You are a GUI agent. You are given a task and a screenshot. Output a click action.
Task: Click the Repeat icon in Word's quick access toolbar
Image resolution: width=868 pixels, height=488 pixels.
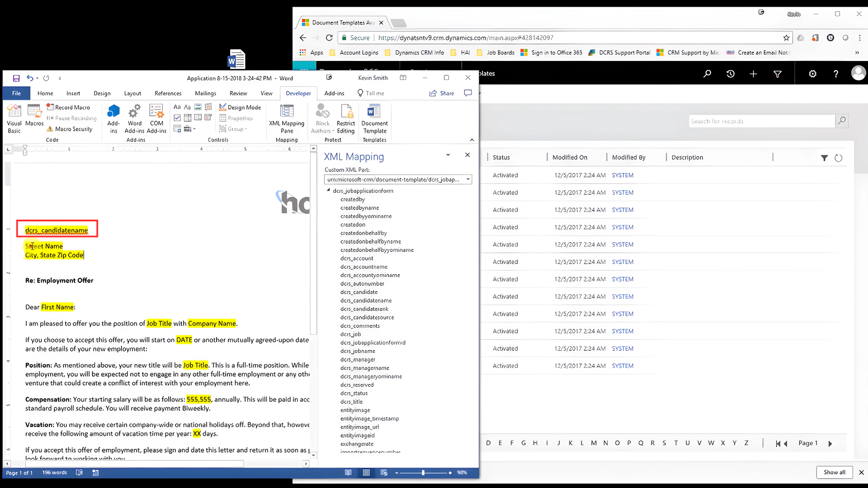pyautogui.click(x=46, y=78)
